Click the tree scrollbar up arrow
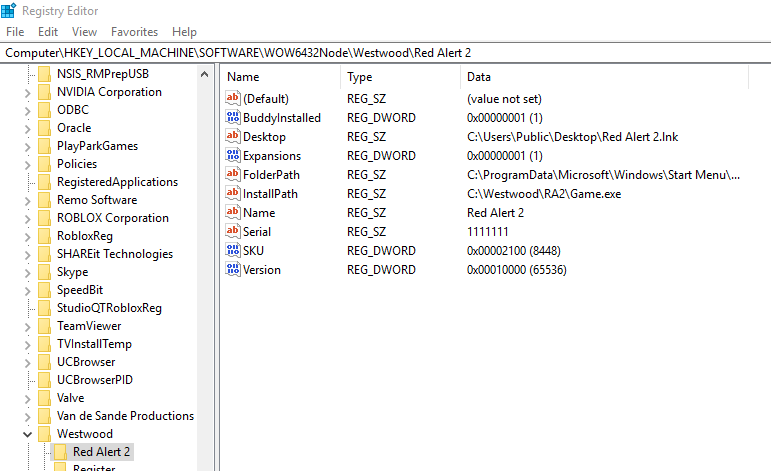Image resolution: width=771 pixels, height=471 pixels. click(x=205, y=74)
